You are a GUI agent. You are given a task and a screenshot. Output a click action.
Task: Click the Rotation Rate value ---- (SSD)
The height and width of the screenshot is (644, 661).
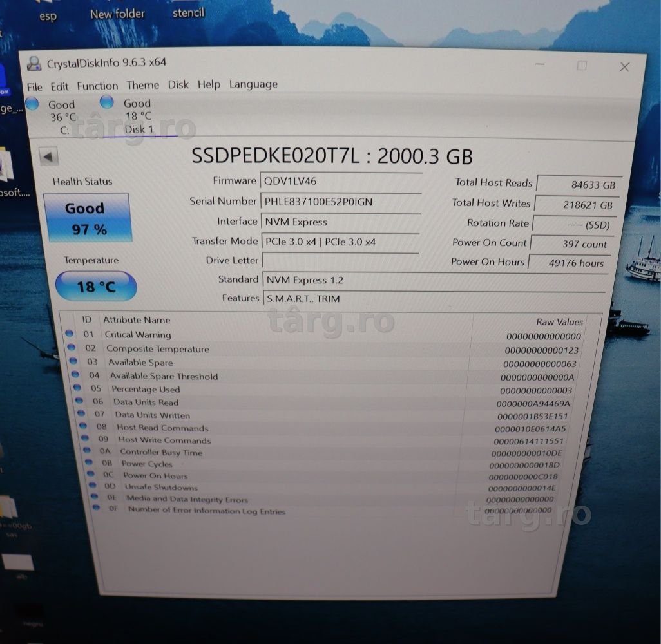pos(574,225)
